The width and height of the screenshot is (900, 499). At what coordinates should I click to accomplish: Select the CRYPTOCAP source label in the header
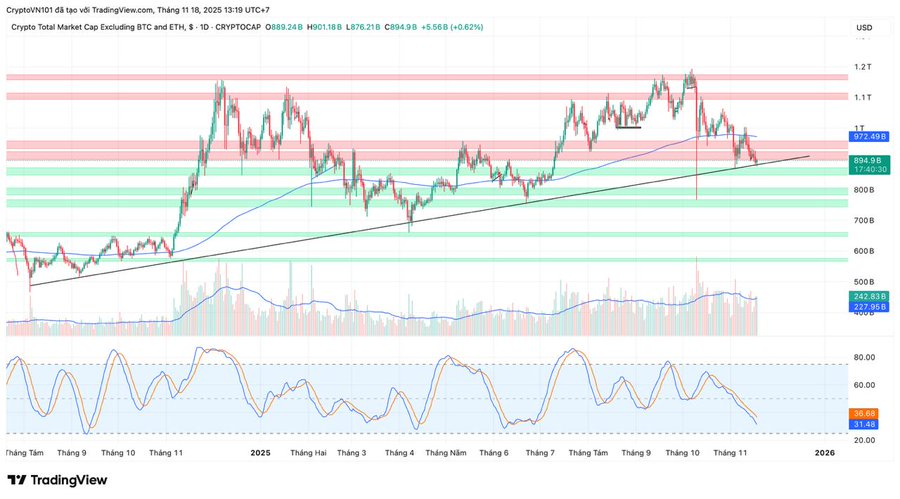(x=236, y=27)
